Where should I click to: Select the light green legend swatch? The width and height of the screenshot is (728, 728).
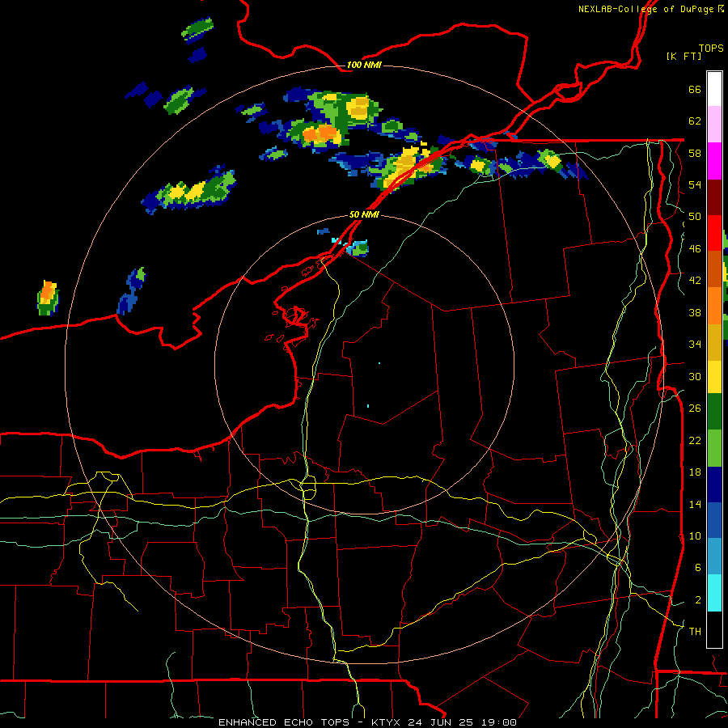714,447
